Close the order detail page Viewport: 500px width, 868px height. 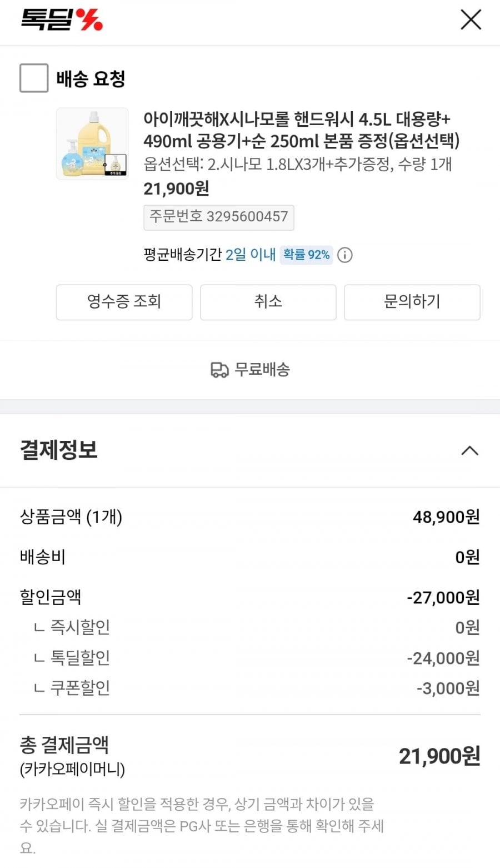click(x=471, y=20)
